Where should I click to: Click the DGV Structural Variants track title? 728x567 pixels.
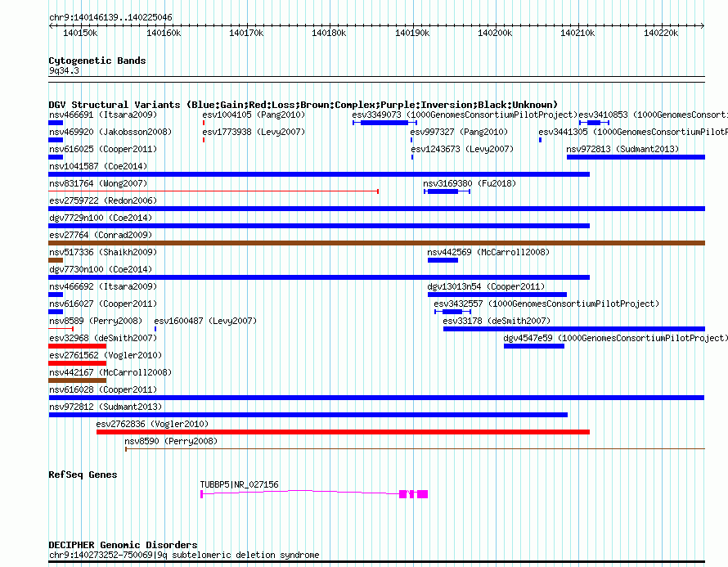(x=303, y=105)
